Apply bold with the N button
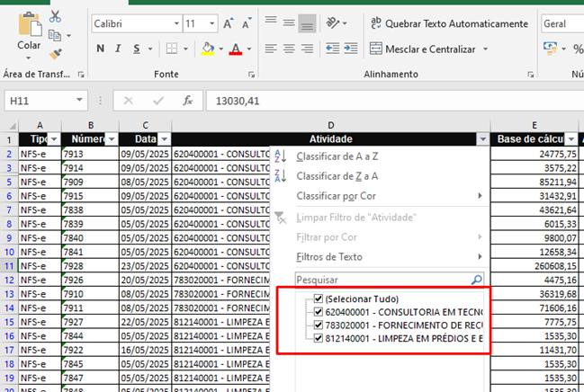Screen dimensions: 584x392 click(100, 49)
